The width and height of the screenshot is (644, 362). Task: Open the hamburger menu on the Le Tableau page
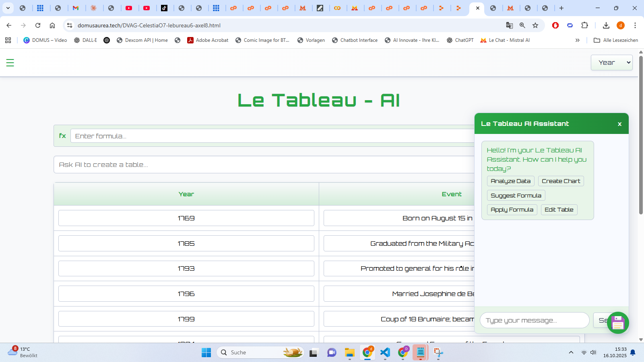click(x=10, y=63)
